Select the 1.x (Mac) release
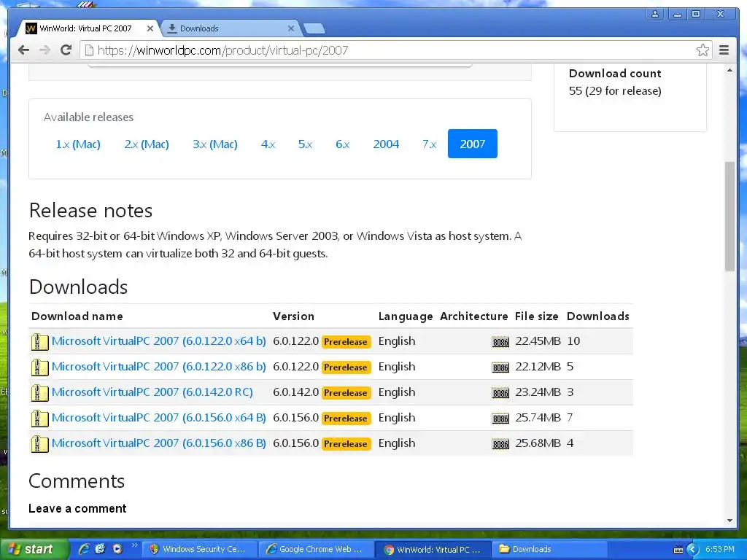 78,144
